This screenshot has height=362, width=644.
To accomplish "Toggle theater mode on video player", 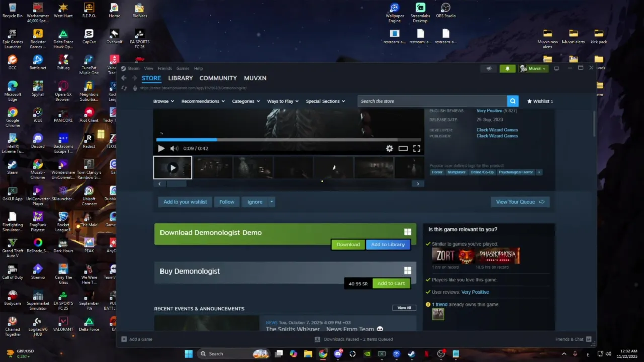I will point(403,148).
